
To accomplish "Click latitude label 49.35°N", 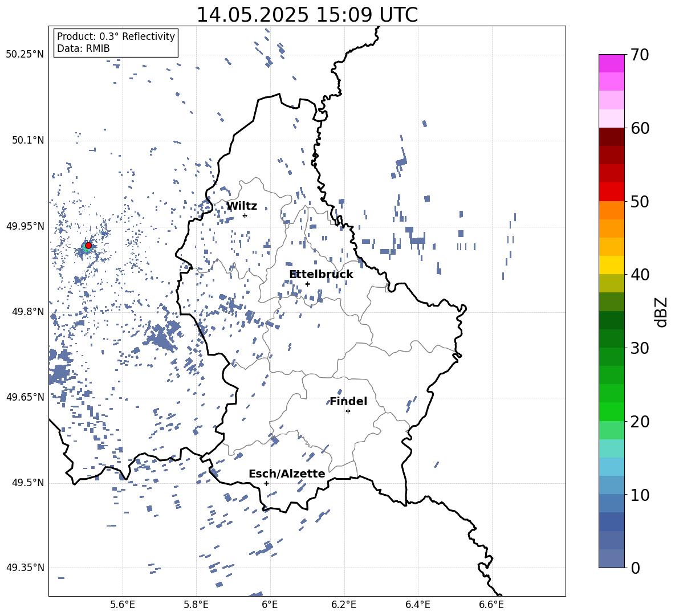I will [25, 568].
